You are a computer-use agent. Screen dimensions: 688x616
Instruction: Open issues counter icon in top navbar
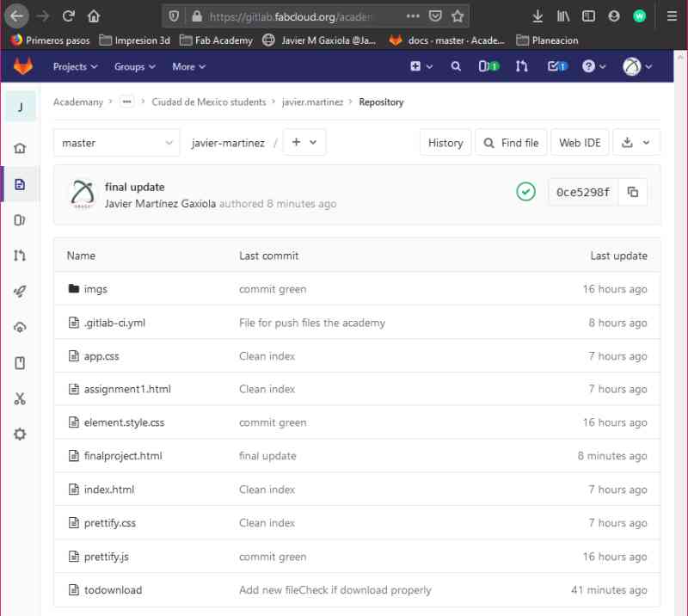[x=488, y=66]
